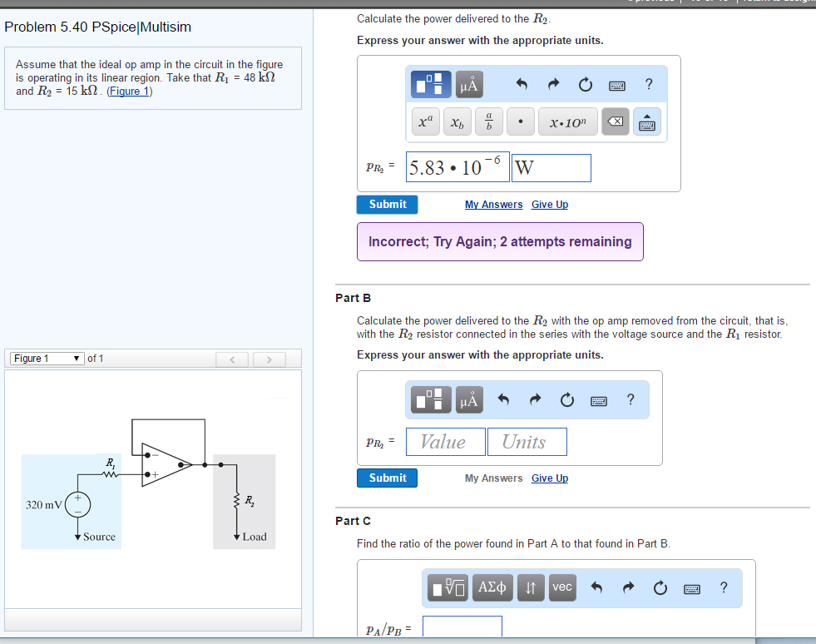816x644 pixels.
Task: Click the reset icon in Part B toolbar
Action: point(566,400)
